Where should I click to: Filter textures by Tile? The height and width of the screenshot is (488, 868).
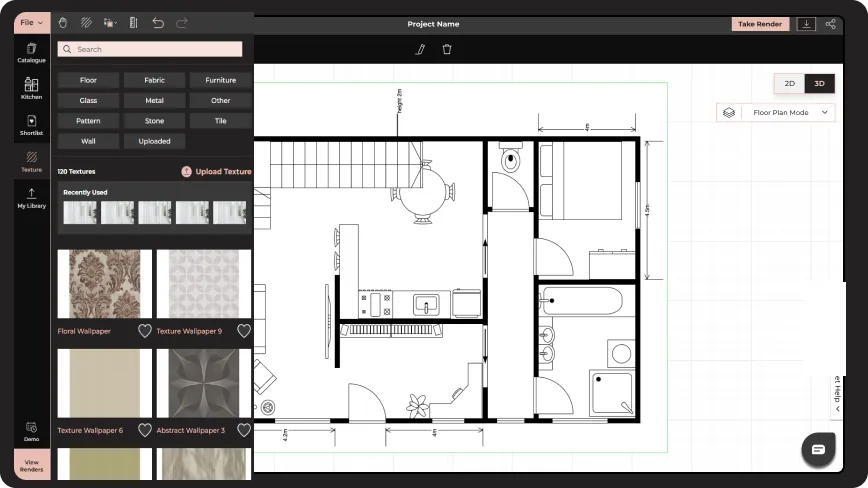(x=221, y=121)
